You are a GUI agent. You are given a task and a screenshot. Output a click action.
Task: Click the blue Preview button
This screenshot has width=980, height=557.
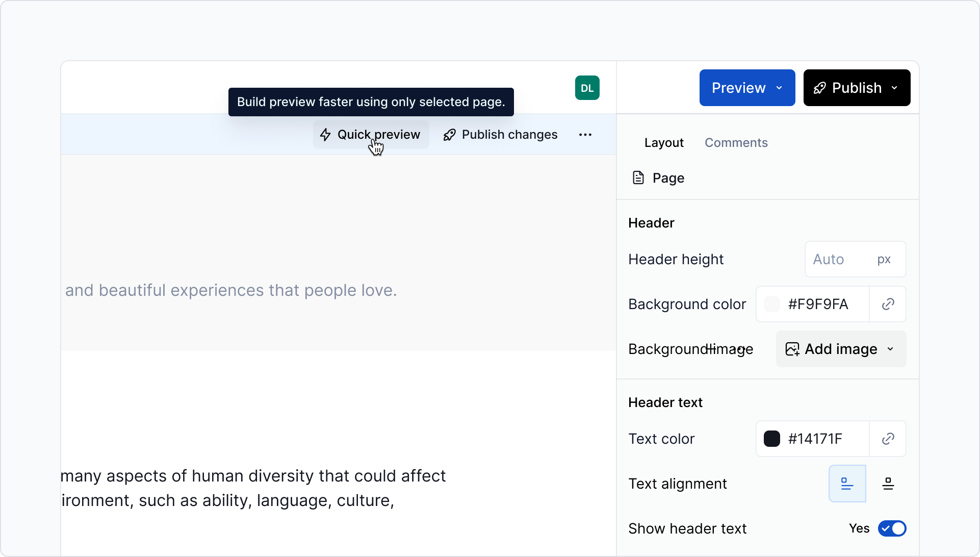(738, 88)
